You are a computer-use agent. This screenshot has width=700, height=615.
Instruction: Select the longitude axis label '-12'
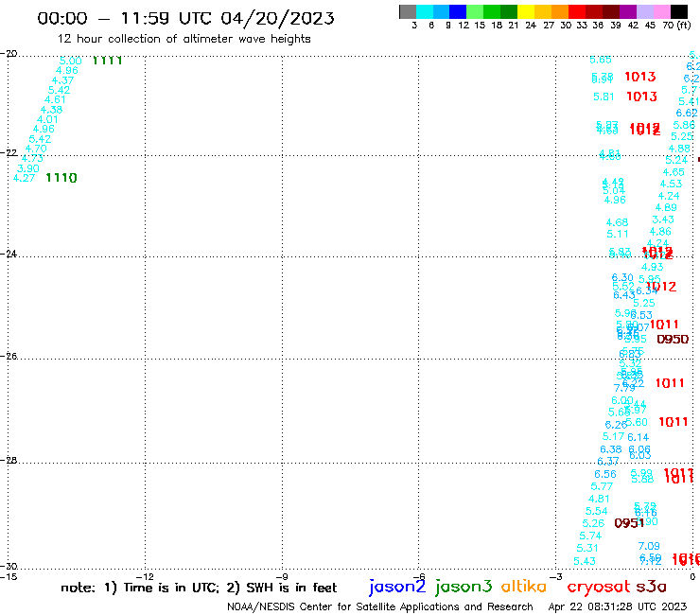[145, 576]
